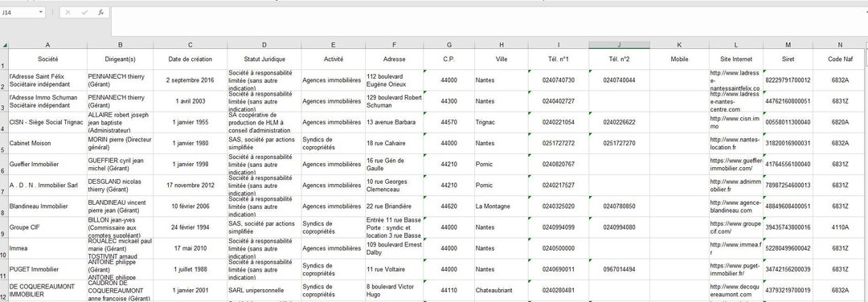This screenshot has height=302, width=868.
Task: Click link 'https://www.groupecif.com/'
Action: (735, 227)
